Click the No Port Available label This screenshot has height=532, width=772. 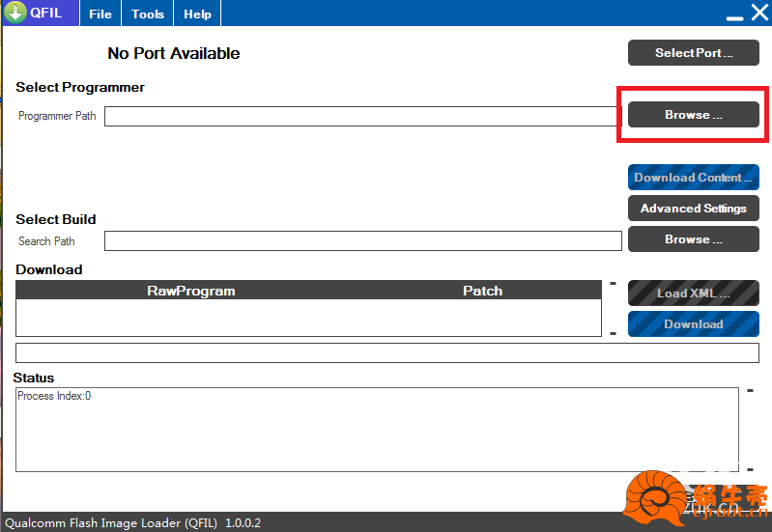[x=173, y=53]
